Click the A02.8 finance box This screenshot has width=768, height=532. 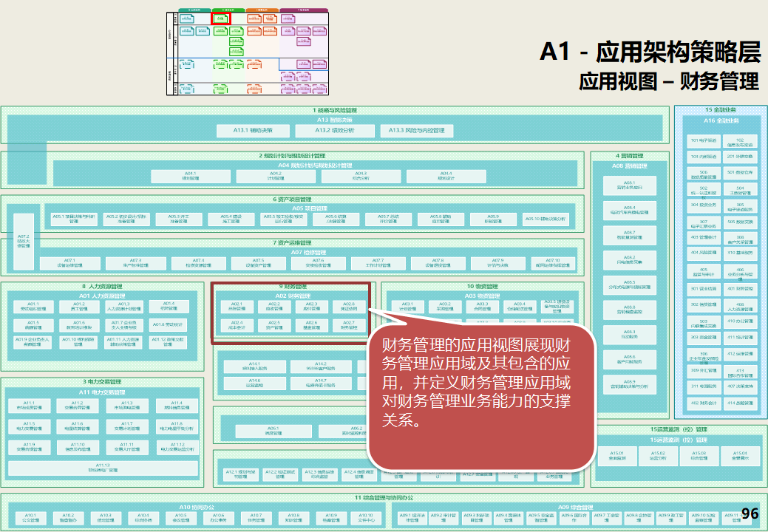[x=349, y=307]
